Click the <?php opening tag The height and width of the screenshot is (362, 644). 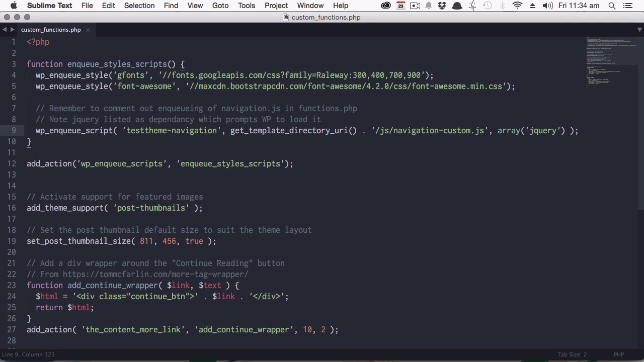(x=38, y=42)
